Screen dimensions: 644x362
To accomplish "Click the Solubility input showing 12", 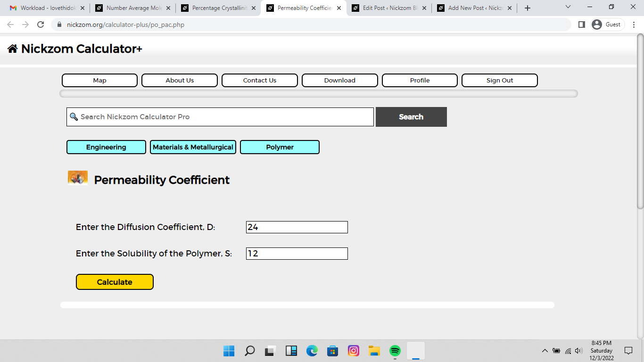I will tap(297, 254).
